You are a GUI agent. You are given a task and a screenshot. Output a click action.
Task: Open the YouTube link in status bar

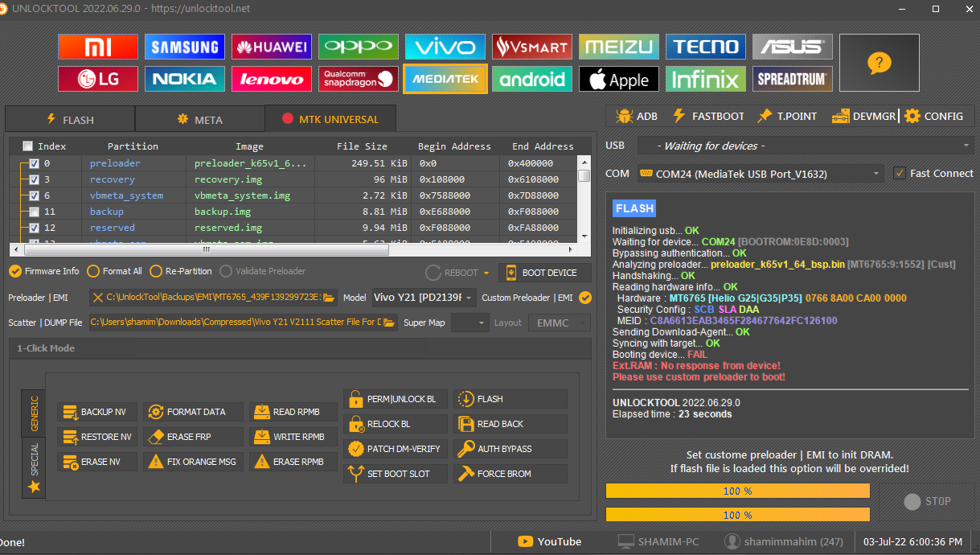(x=549, y=541)
